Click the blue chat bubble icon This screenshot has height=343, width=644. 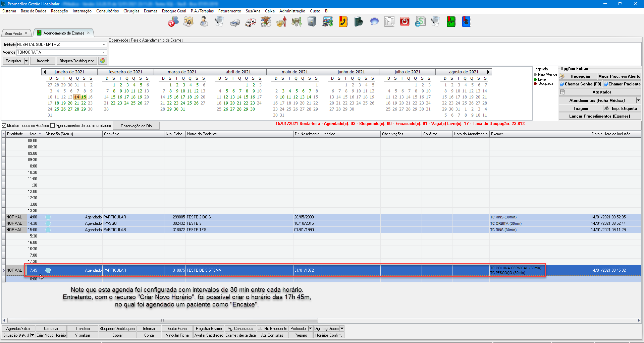374,22
